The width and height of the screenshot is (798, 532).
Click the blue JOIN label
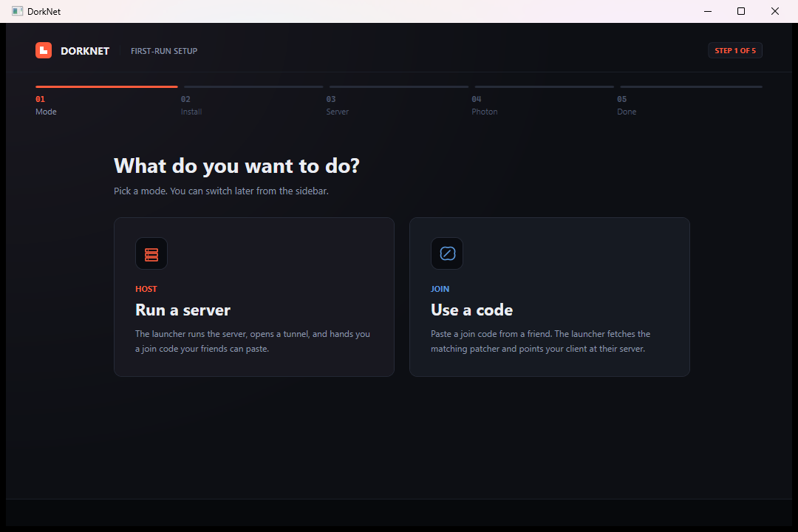(x=440, y=289)
